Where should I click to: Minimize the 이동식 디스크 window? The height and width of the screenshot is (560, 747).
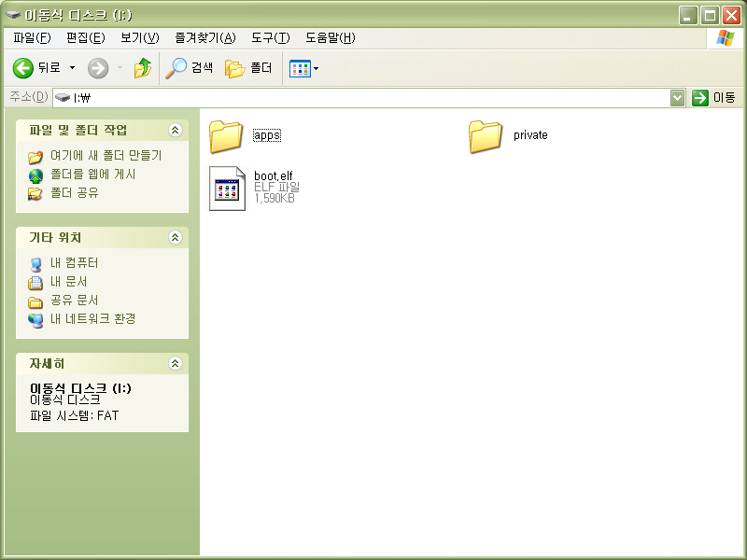click(x=688, y=16)
